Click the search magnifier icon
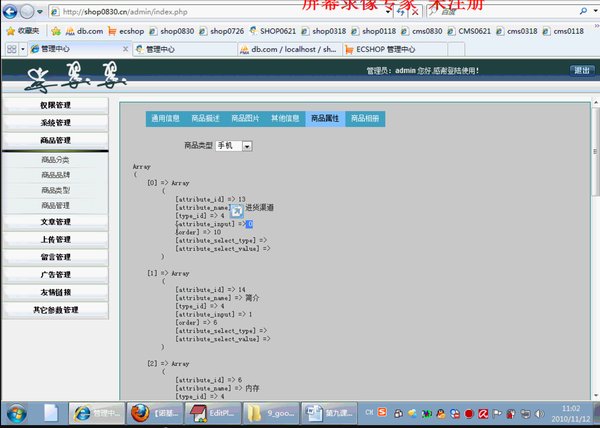The image size is (600, 428). [583, 11]
